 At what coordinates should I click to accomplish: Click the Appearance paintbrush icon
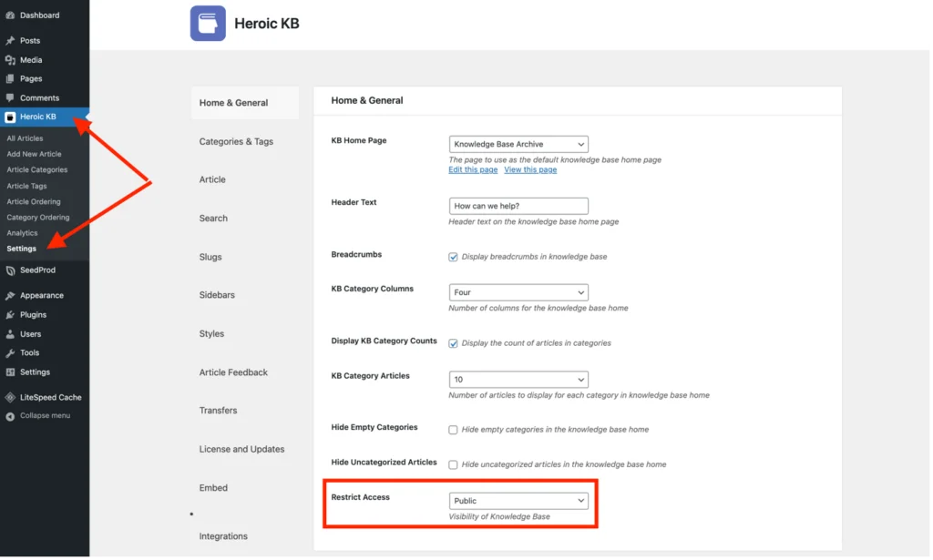10,295
